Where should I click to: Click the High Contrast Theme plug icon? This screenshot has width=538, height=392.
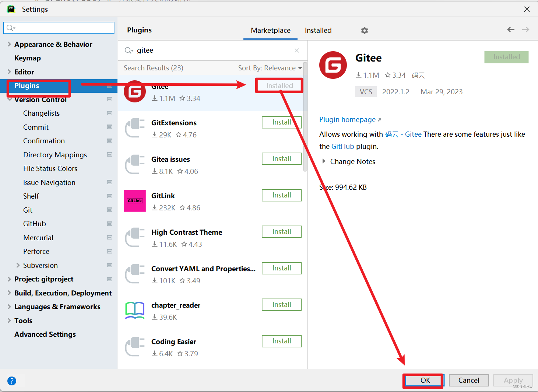coord(135,237)
